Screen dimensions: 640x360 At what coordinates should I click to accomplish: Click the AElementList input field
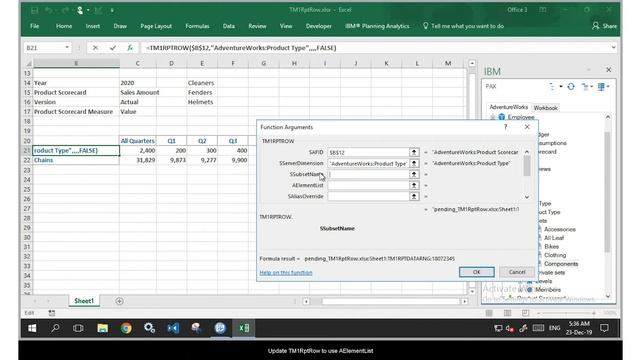click(368, 185)
